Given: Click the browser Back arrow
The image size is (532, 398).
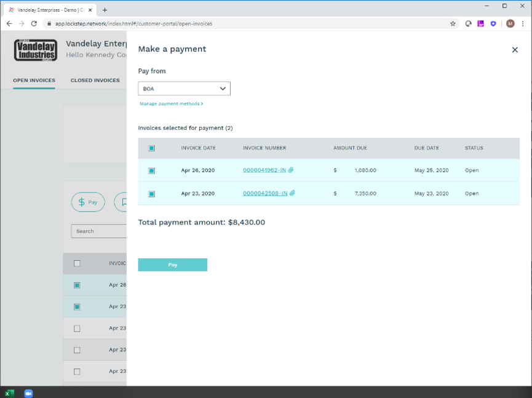Looking at the screenshot, I should click(9, 24).
